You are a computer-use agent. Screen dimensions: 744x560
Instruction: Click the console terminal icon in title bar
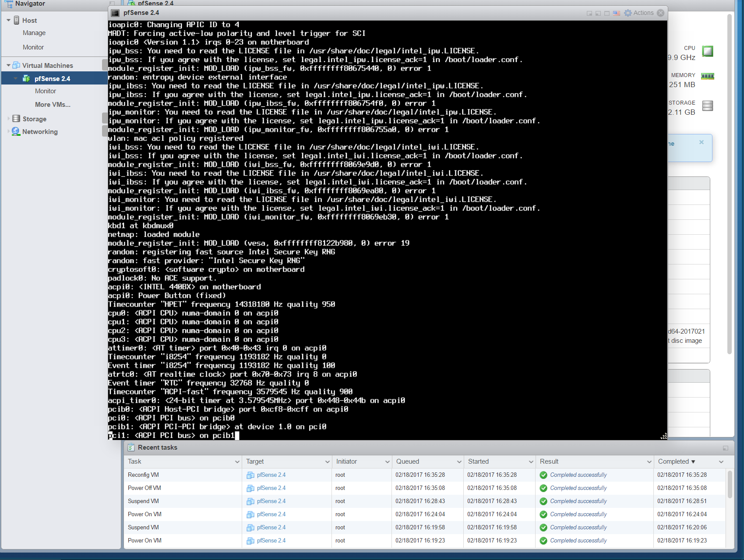pyautogui.click(x=115, y=13)
